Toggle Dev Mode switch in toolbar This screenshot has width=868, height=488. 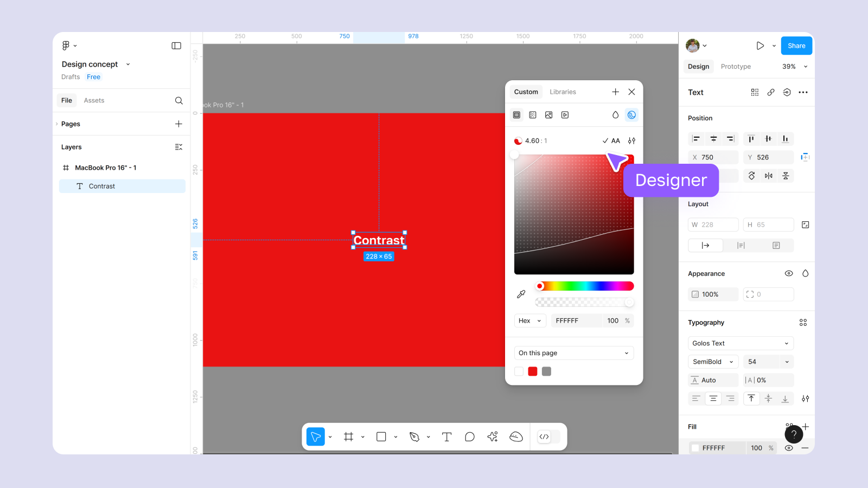pyautogui.click(x=548, y=437)
